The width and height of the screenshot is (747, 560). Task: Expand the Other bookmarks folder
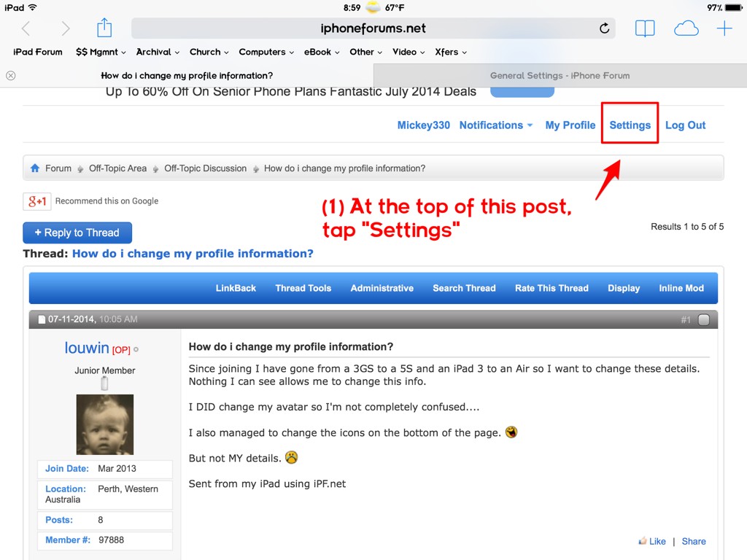(366, 52)
